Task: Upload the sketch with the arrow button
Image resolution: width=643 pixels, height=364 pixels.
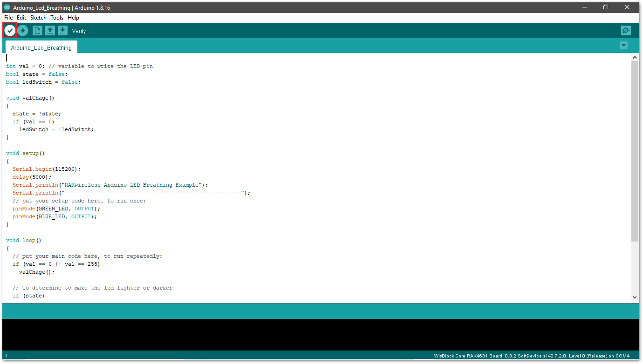Action: (x=22, y=31)
